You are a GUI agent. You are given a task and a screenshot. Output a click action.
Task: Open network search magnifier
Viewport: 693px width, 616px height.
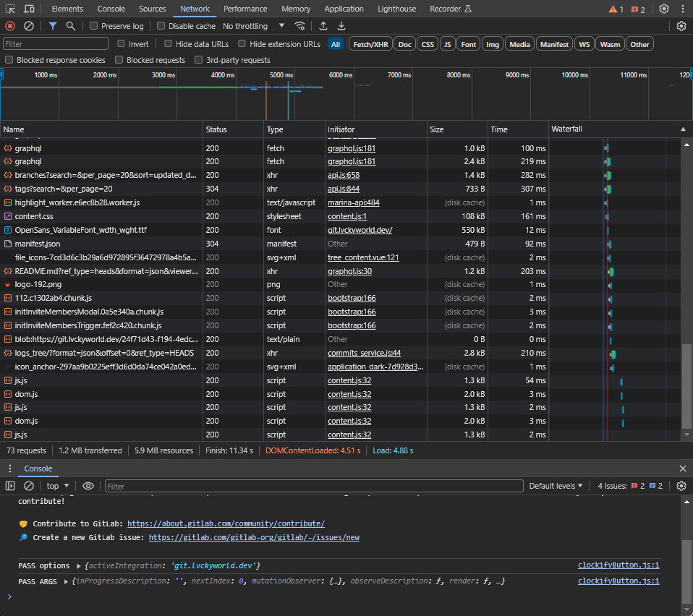click(x=70, y=26)
